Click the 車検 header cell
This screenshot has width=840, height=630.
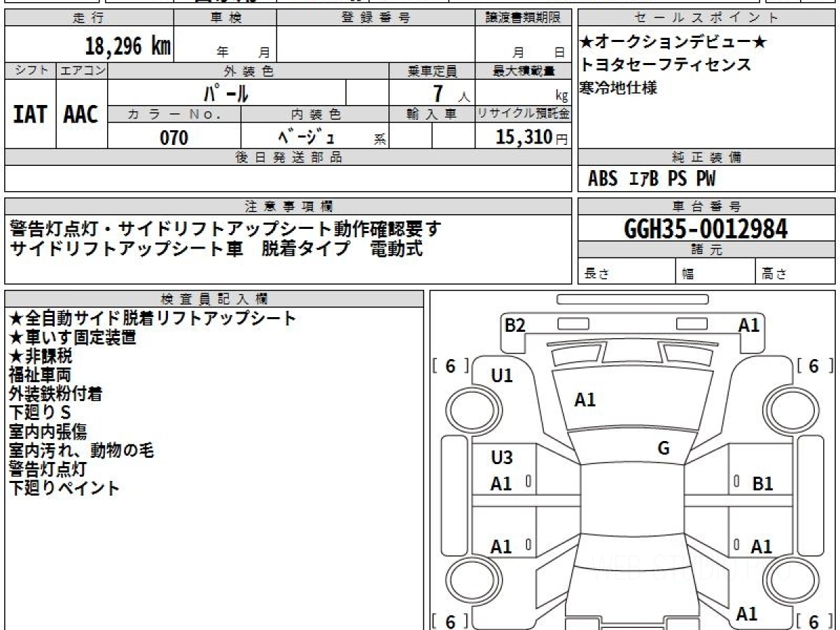225,18
